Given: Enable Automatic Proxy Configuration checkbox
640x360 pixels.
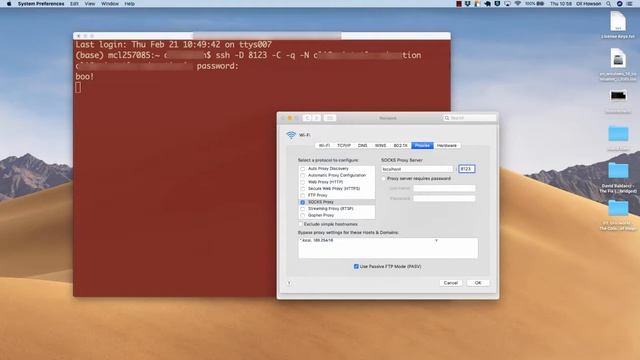Looking at the screenshot, I should (302, 176).
